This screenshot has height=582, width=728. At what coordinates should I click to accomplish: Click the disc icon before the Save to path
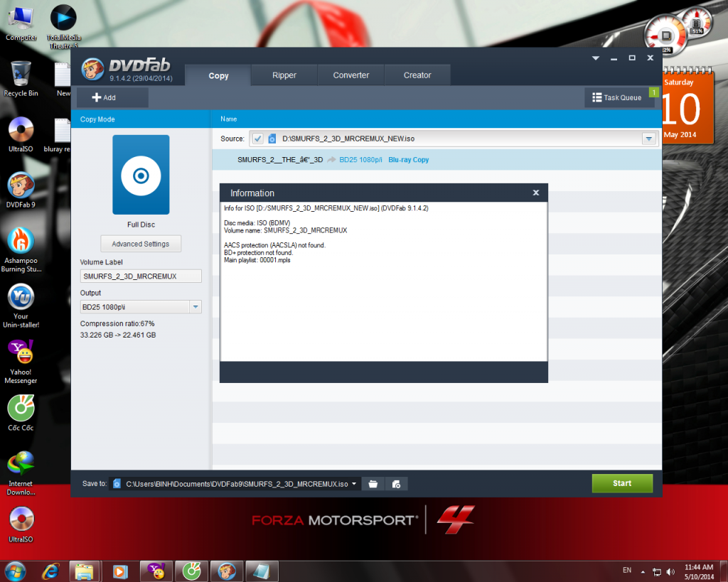pyautogui.click(x=117, y=484)
